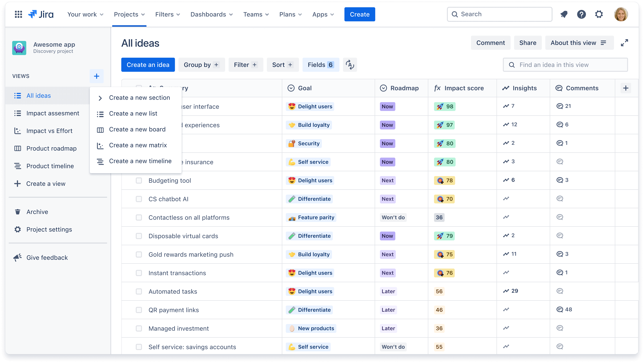Click the Give feedback megaphone icon
Screen dimensions: 644x363
pos(17,257)
